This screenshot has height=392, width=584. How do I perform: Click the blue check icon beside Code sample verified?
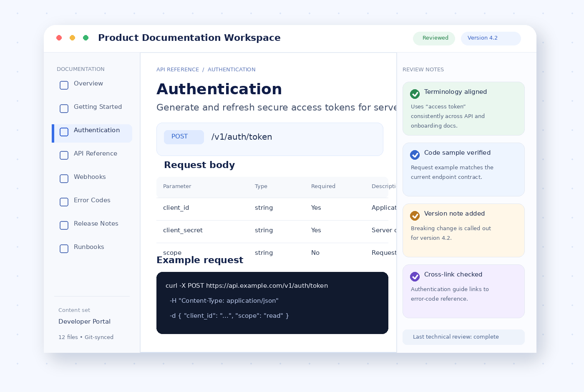[415, 155]
